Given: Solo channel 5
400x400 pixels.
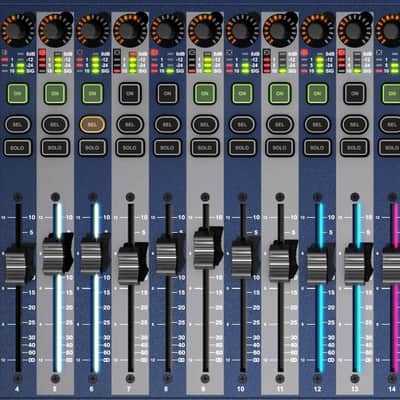Looking at the screenshot, I should (55, 148).
